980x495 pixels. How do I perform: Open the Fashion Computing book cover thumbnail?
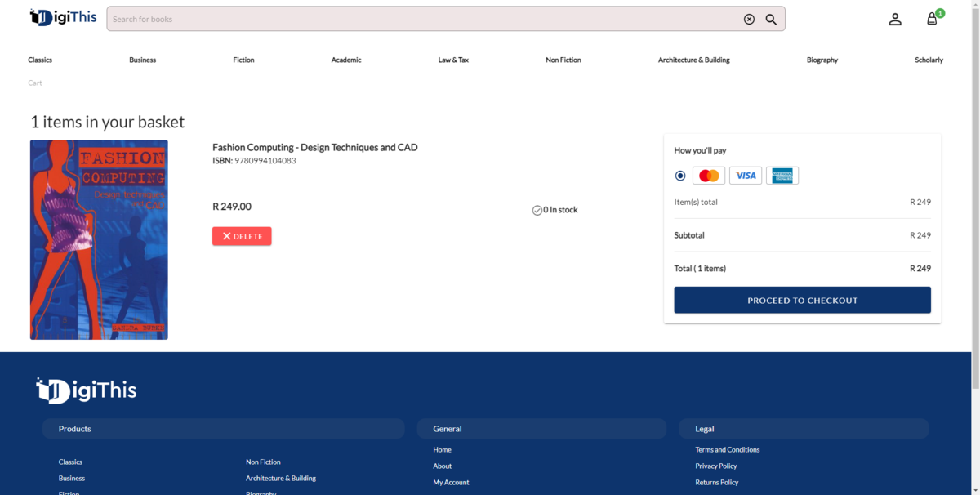click(99, 239)
